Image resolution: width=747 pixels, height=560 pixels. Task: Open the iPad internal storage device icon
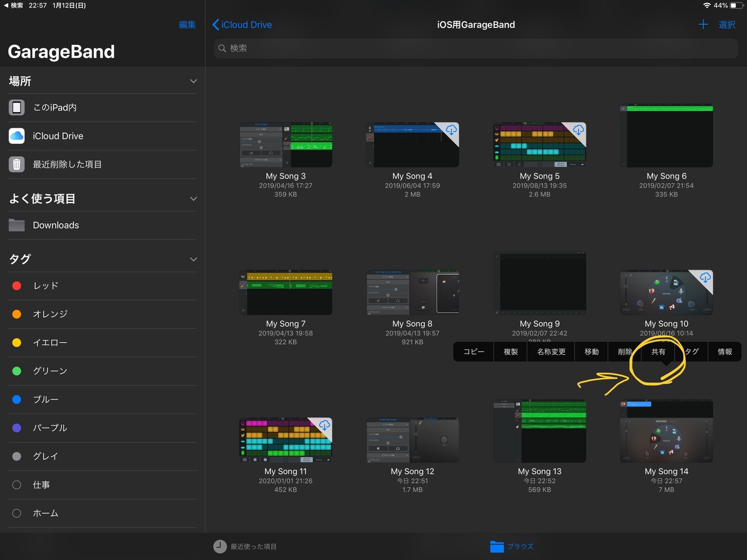click(17, 107)
